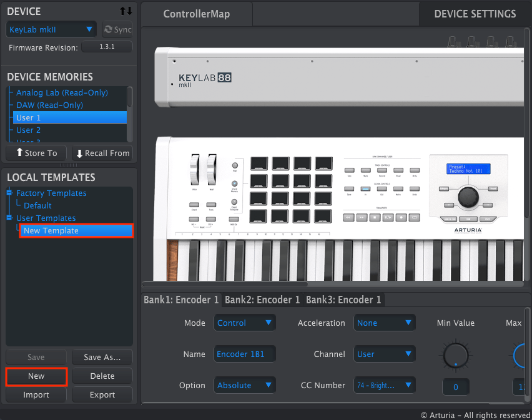Switch to the ControllerMap tab
The image size is (532, 420).
click(196, 14)
